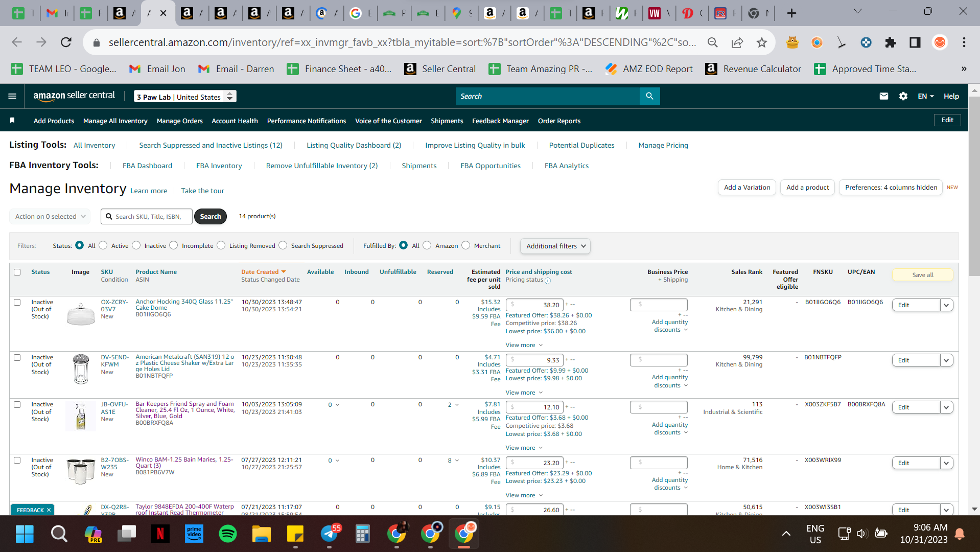This screenshot has width=980, height=552.
Task: Click the zoom magnifier icon in address bar
Action: click(x=712, y=42)
